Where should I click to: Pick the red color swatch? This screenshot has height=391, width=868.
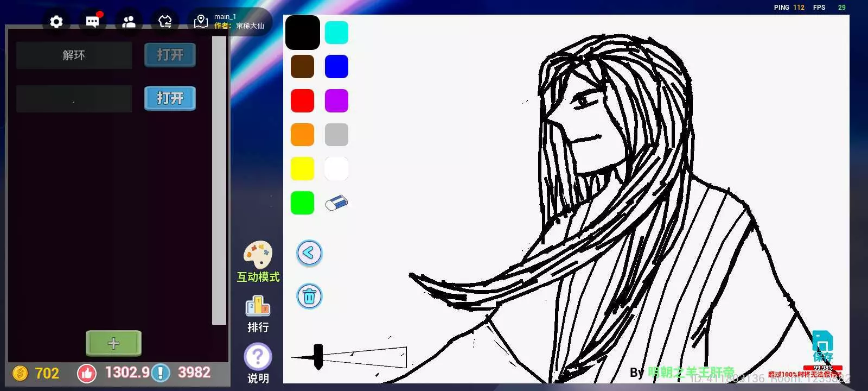[x=302, y=101]
